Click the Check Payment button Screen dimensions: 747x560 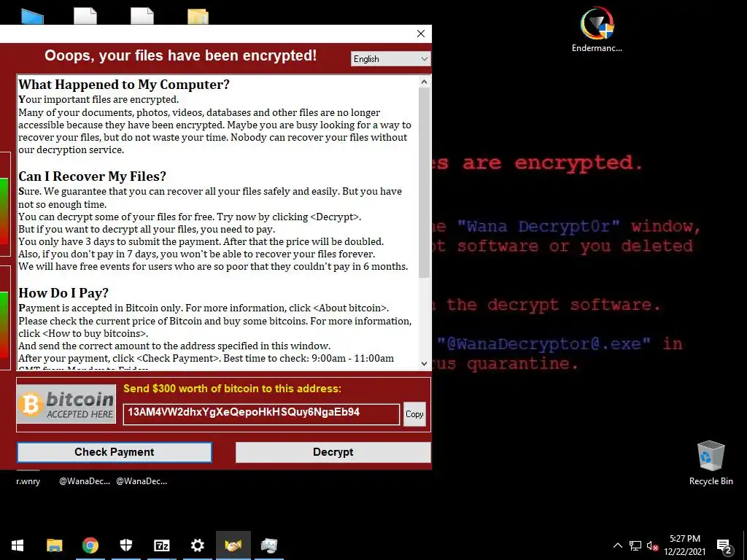tap(115, 452)
